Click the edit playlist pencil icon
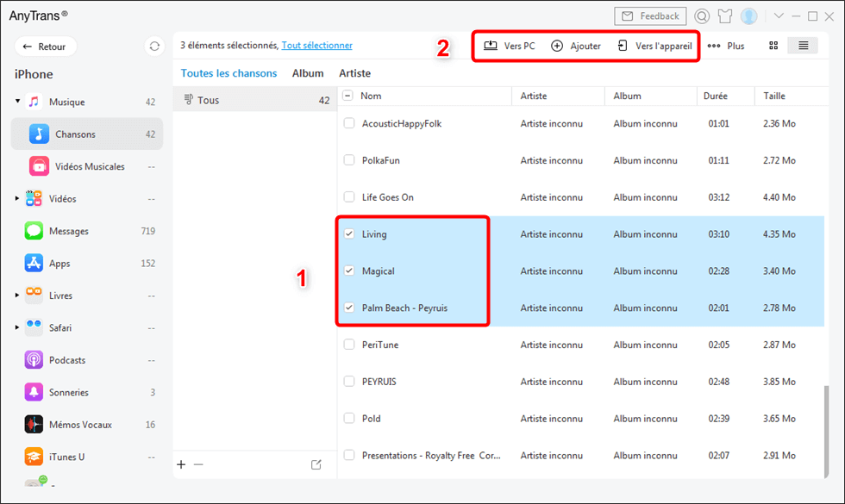Viewport: 845px width, 504px height. pyautogui.click(x=316, y=464)
